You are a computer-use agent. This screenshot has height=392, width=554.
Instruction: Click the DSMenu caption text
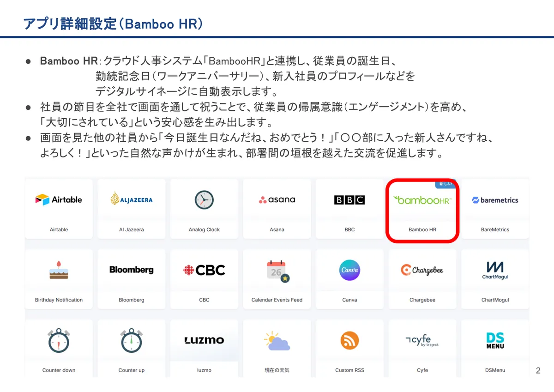pyautogui.click(x=495, y=370)
